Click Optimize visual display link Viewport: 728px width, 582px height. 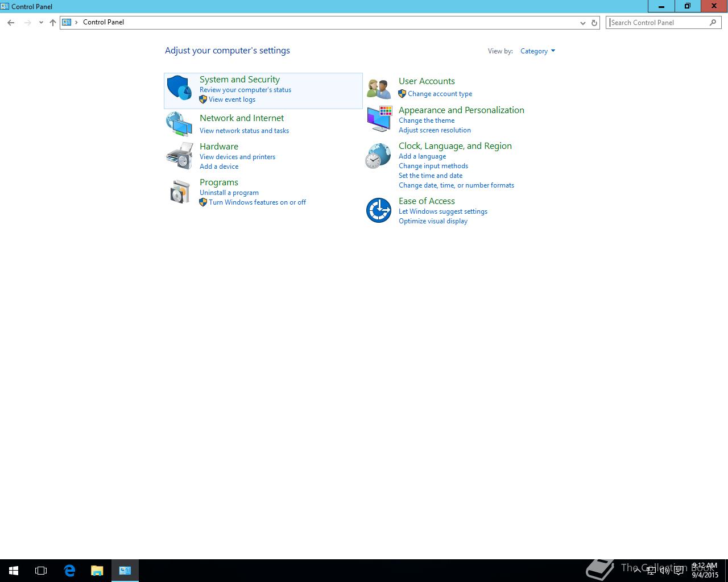click(x=433, y=221)
